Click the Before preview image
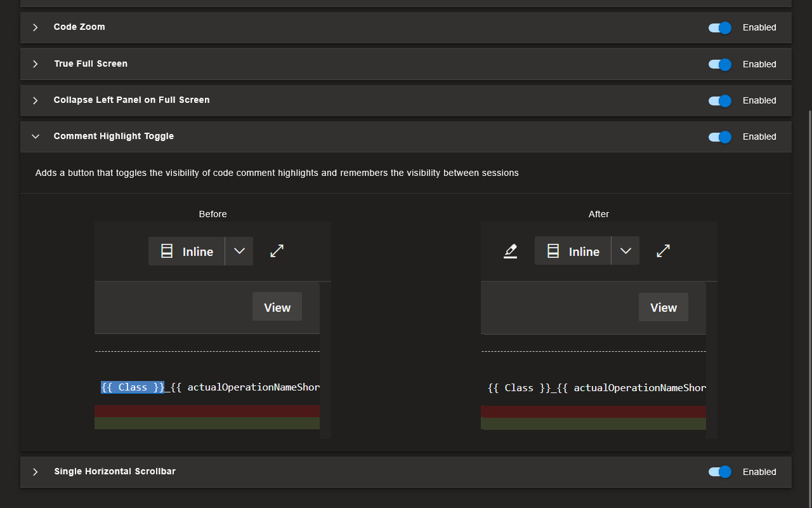The image size is (812, 508). 213,330
